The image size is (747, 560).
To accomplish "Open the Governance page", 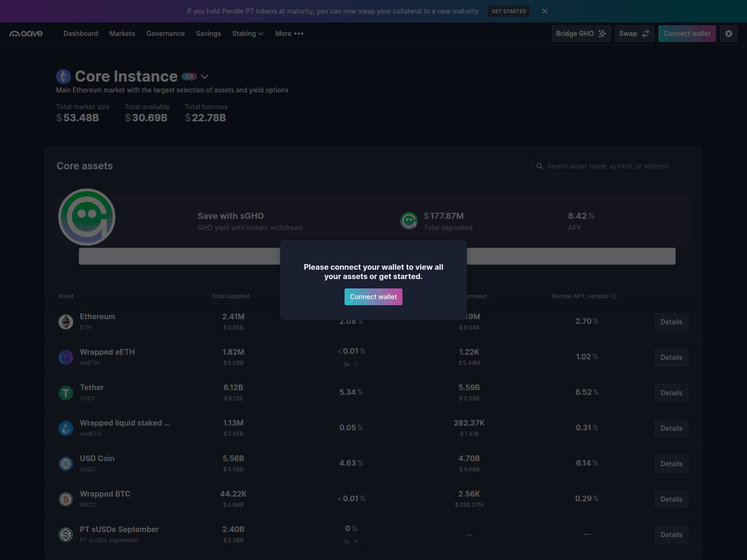I will tap(165, 34).
